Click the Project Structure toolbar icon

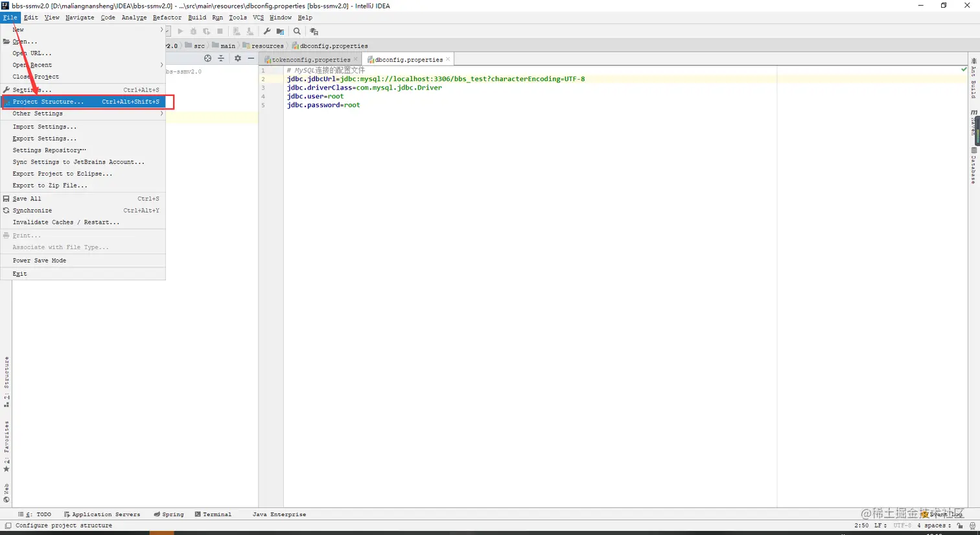(x=280, y=31)
